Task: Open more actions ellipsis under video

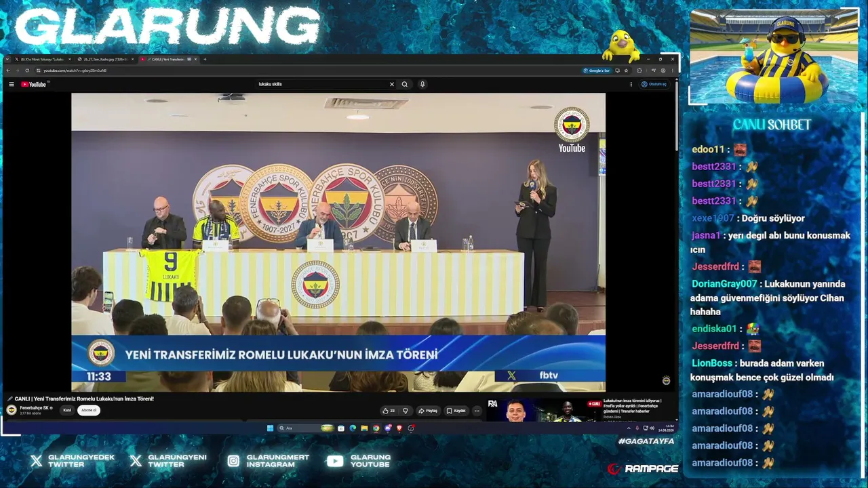Action: pyautogui.click(x=477, y=411)
